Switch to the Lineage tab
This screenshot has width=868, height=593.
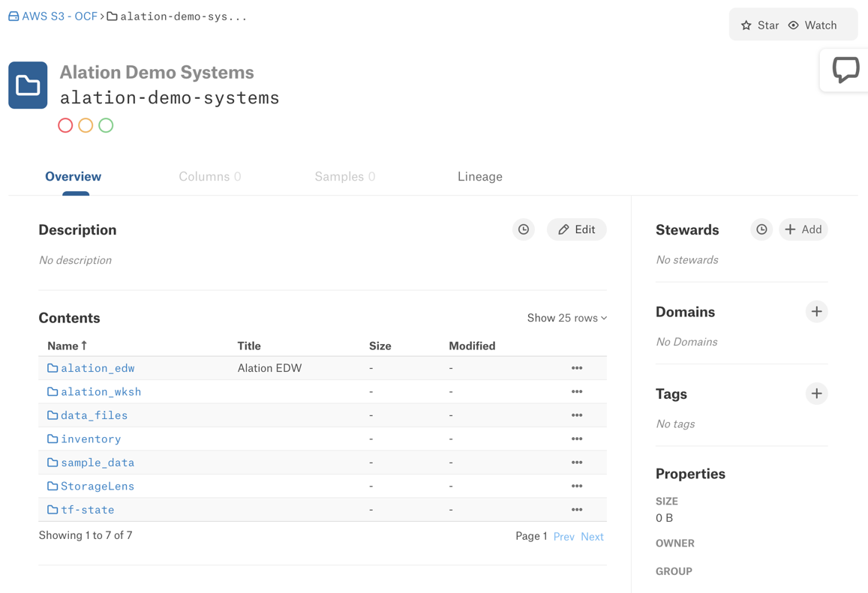point(480,176)
